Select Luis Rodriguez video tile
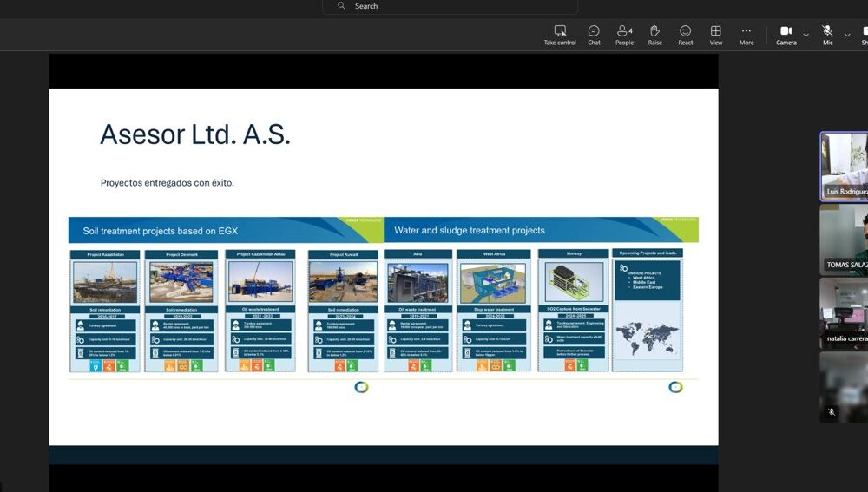The height and width of the screenshot is (492, 868). coord(845,167)
